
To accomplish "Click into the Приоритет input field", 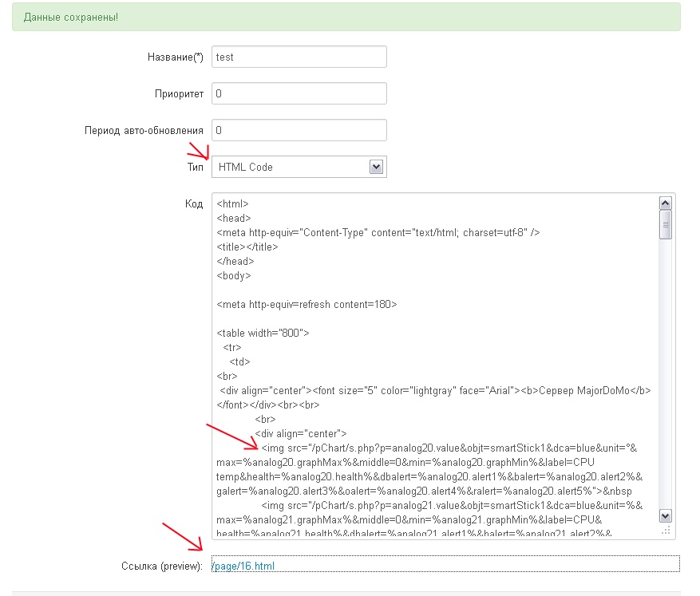I will click(299, 93).
